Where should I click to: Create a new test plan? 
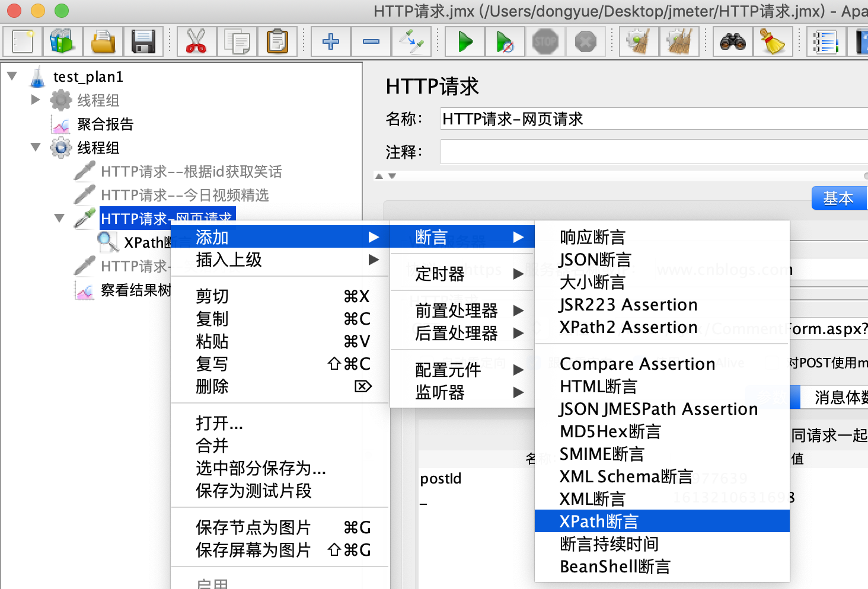[x=23, y=41]
